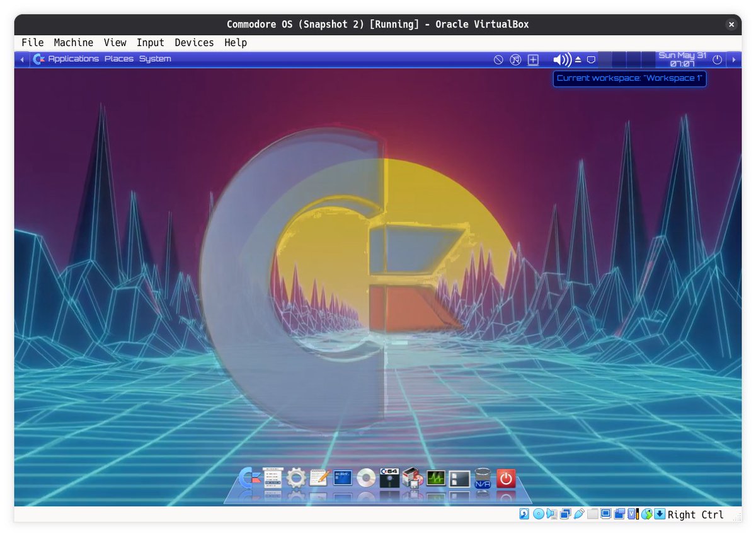Click the display monitor status bar icon
The image size is (756, 536).
605,514
